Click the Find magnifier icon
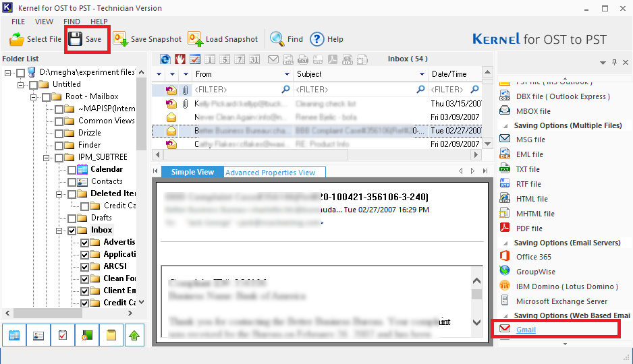The width and height of the screenshot is (633, 364). tap(277, 39)
